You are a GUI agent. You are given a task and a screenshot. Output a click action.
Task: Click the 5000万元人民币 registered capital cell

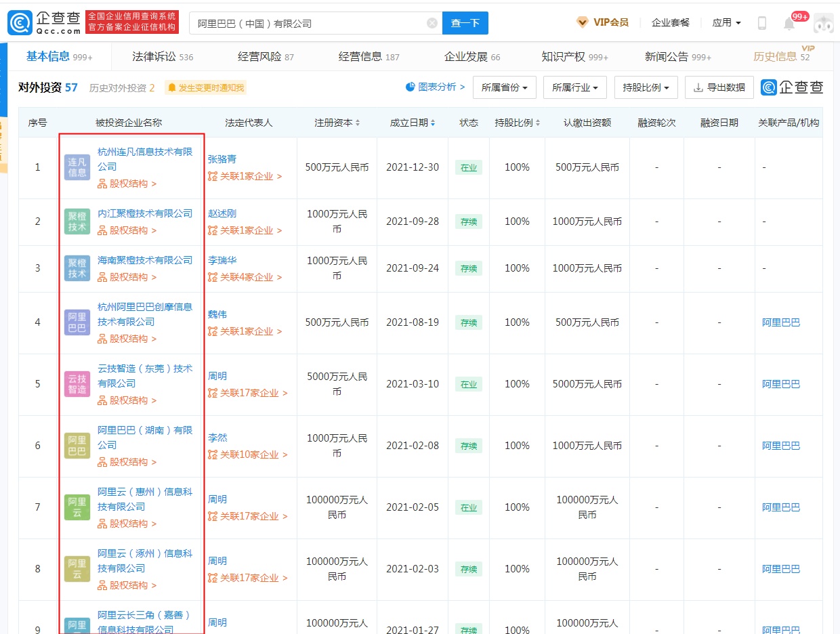(x=337, y=384)
